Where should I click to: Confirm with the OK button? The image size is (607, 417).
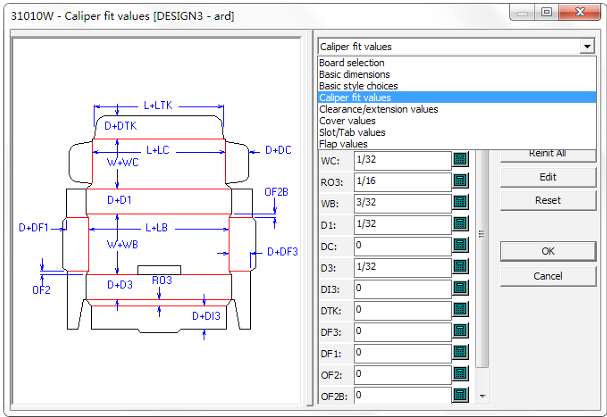click(547, 251)
